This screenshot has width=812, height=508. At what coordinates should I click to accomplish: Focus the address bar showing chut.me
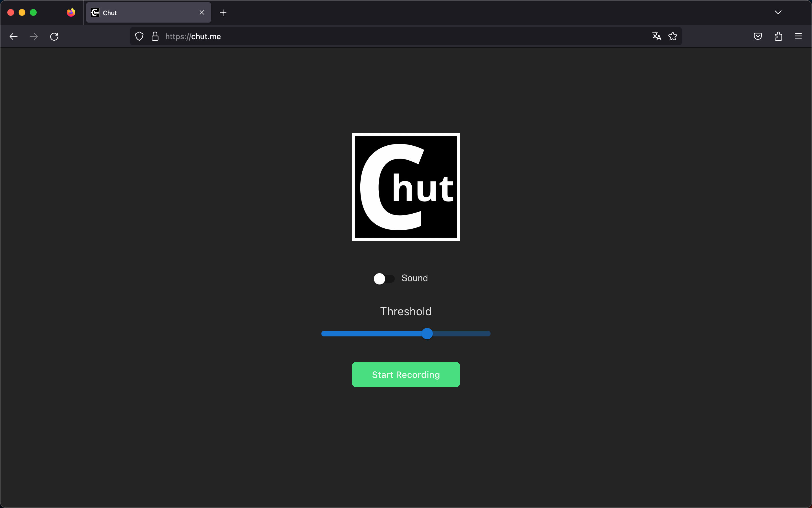tap(406, 36)
